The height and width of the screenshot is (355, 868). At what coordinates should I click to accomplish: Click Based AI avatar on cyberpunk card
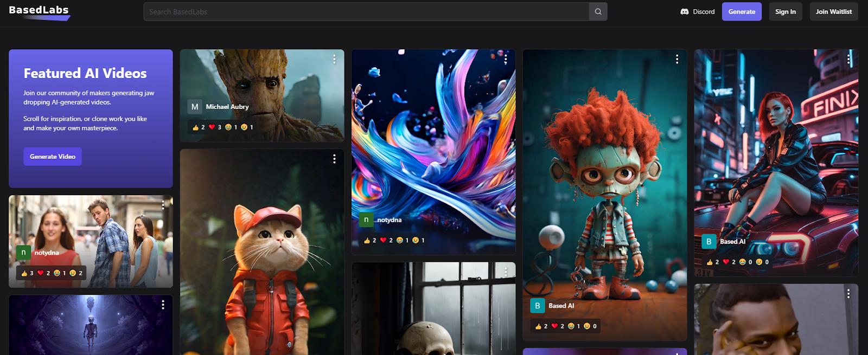click(709, 242)
